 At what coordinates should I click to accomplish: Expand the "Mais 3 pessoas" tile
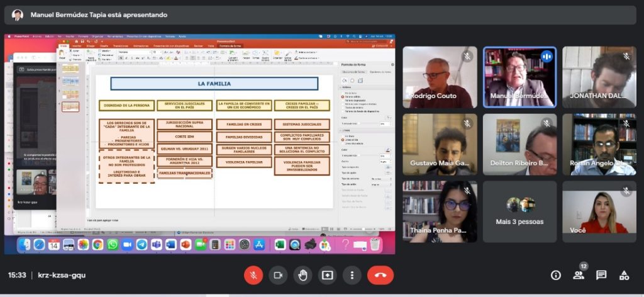(x=519, y=211)
